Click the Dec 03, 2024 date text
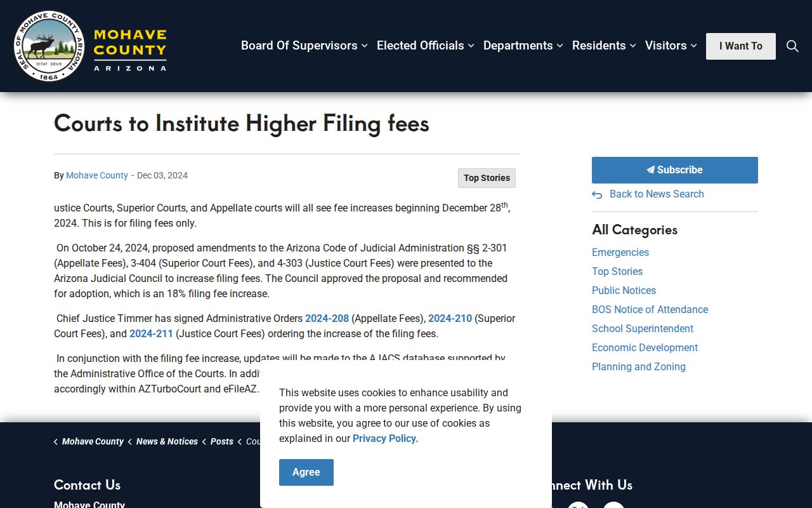The height and width of the screenshot is (508, 812). point(162,175)
